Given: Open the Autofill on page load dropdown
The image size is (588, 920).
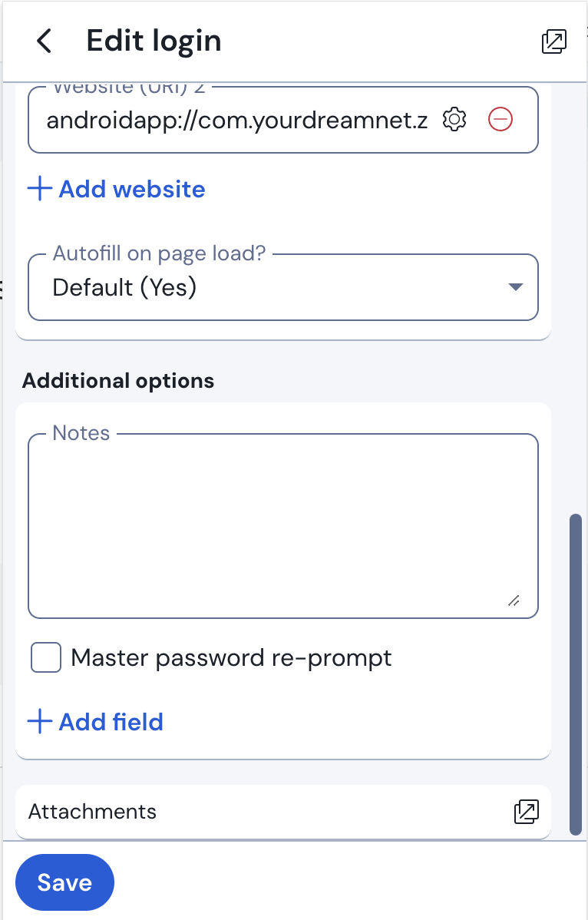Looking at the screenshot, I should pyautogui.click(x=283, y=287).
